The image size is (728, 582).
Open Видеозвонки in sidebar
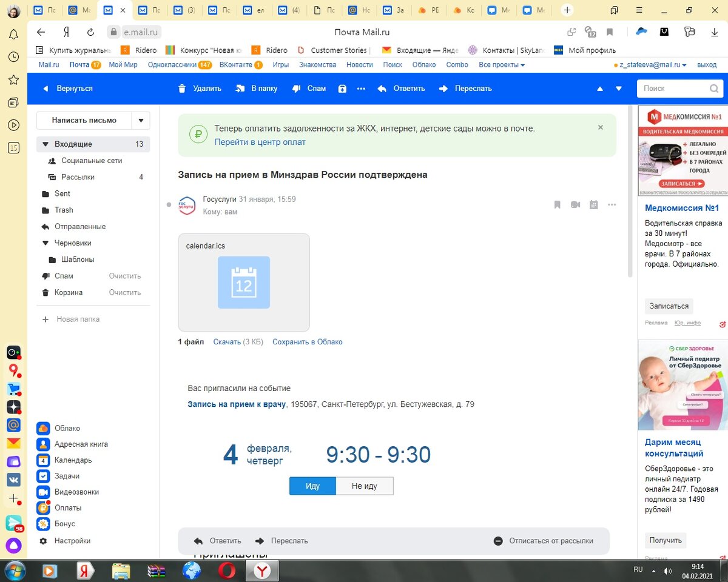tap(76, 492)
